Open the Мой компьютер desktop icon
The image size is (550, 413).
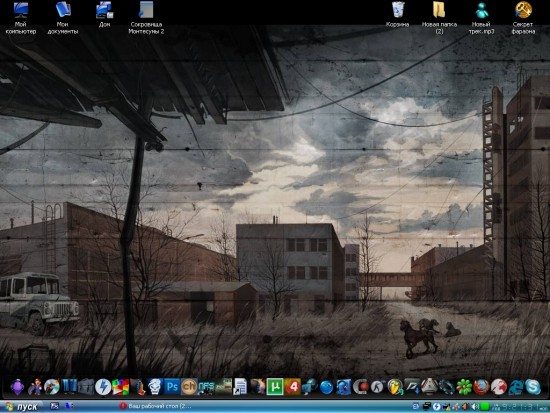click(x=21, y=18)
